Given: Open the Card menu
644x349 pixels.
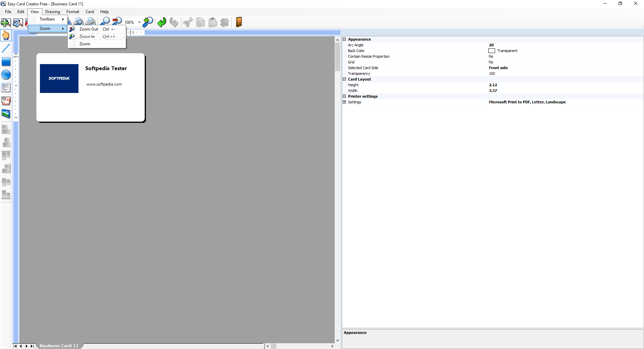Looking at the screenshot, I should pos(90,12).
